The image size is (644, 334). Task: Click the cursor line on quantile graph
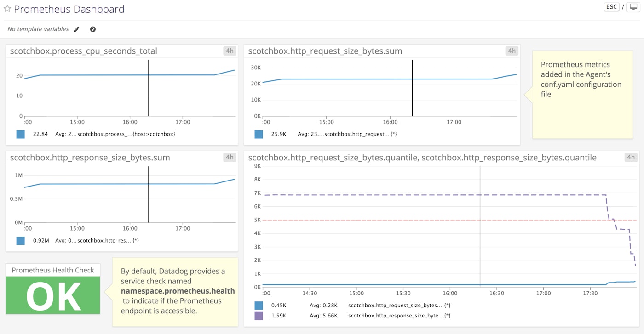[x=480, y=226]
